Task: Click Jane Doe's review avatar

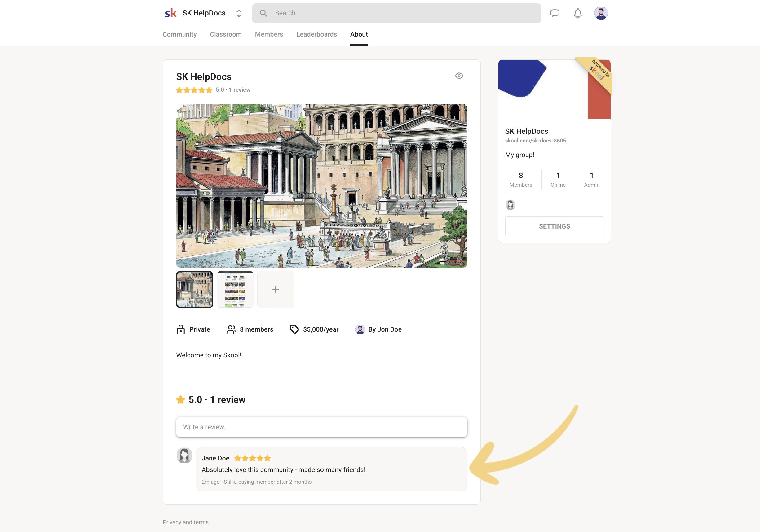Action: coord(184,455)
